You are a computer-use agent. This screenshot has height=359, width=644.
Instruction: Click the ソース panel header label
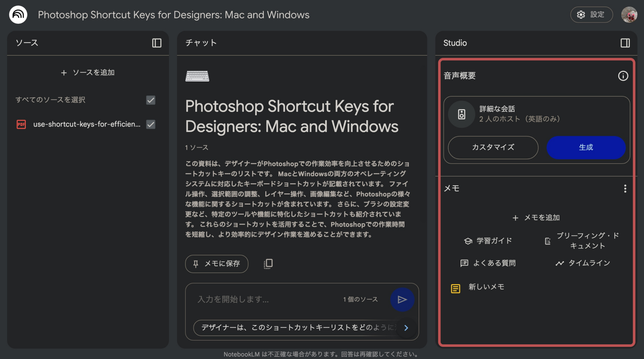[x=27, y=43]
